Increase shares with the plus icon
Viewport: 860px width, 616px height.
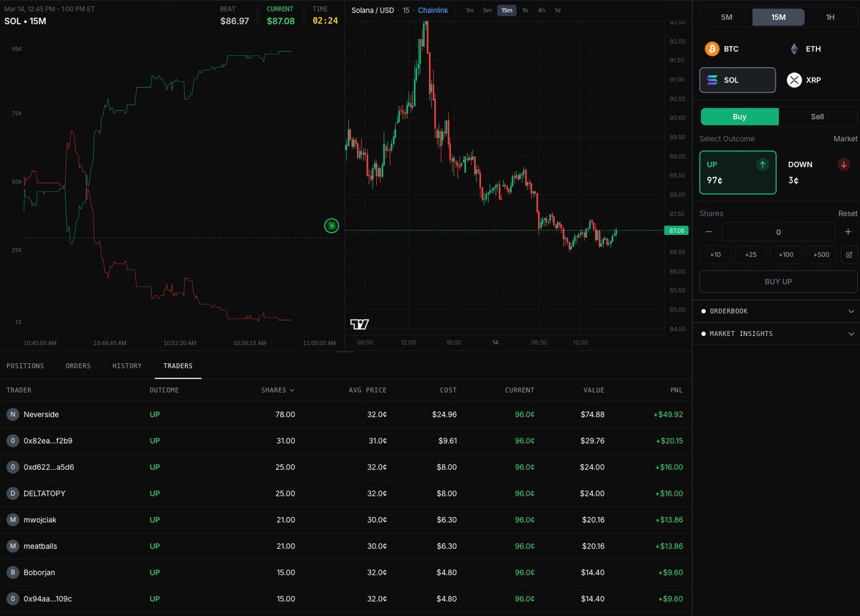(848, 231)
